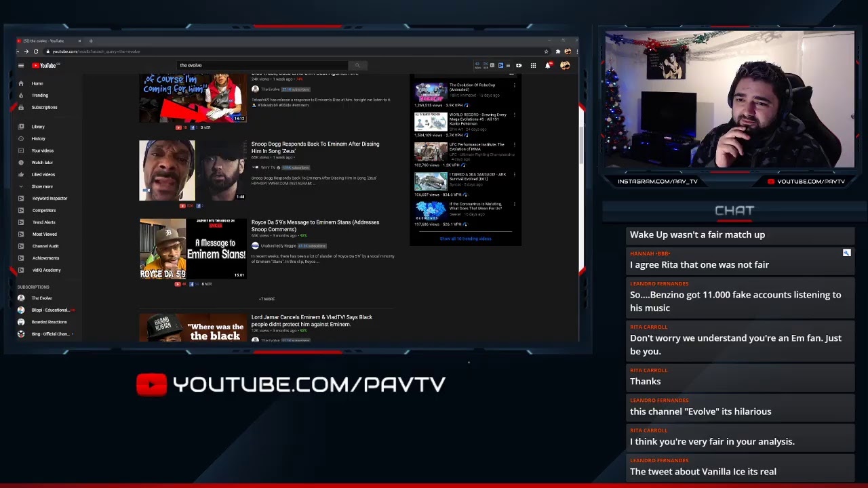
Task: Open 'Lord Jamar Cancels Eminem & VladTV' title
Action: (312, 321)
